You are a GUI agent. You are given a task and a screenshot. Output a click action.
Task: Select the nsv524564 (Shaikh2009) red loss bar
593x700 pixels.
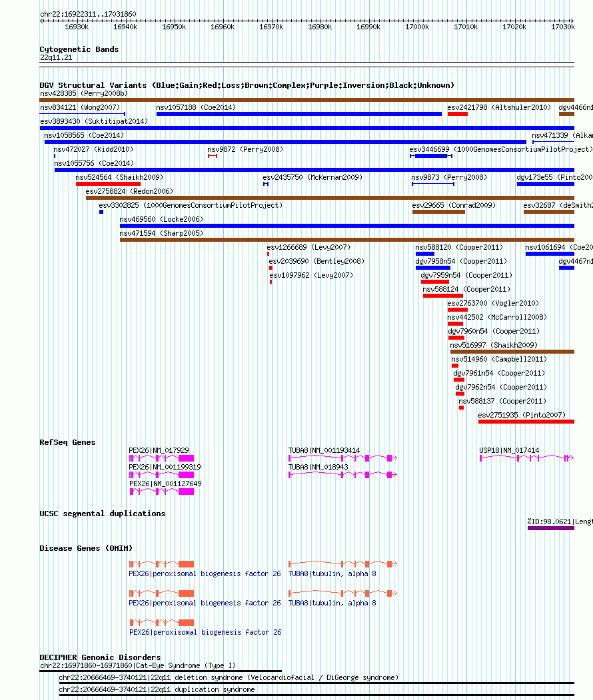pos(108,184)
